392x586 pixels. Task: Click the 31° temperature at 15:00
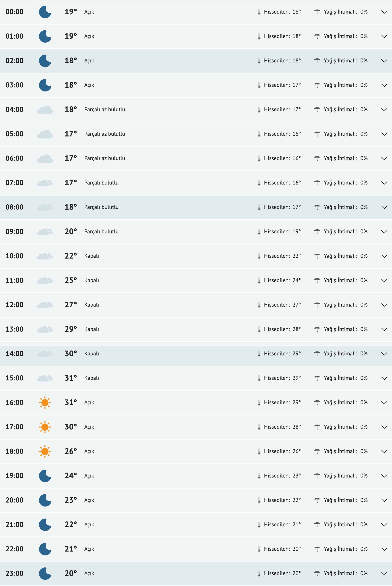tap(71, 378)
